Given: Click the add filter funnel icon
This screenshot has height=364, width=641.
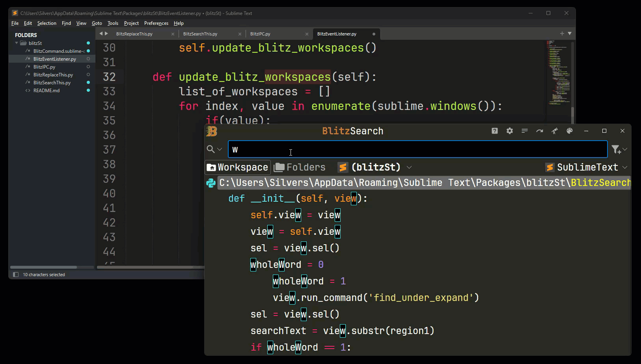Looking at the screenshot, I should (x=616, y=149).
